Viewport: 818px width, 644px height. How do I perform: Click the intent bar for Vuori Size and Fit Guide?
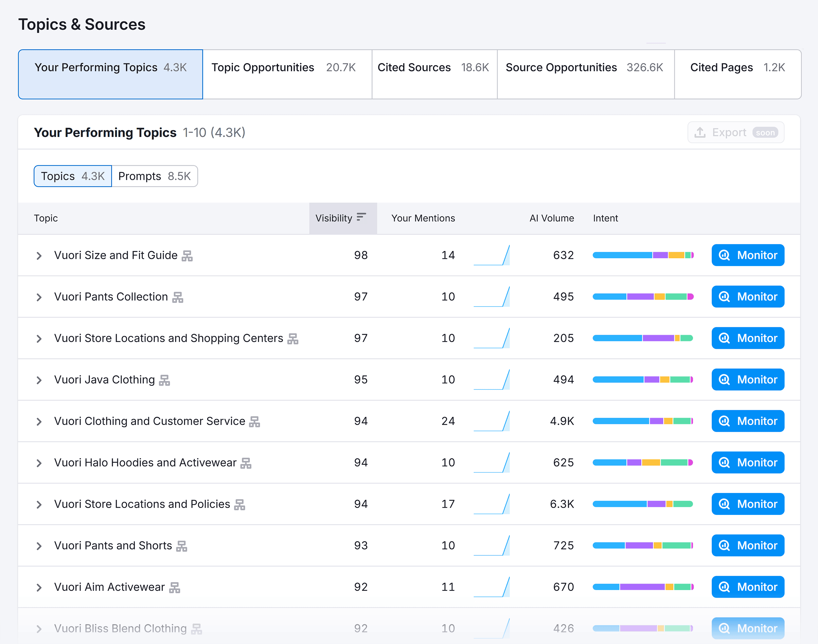tap(643, 255)
